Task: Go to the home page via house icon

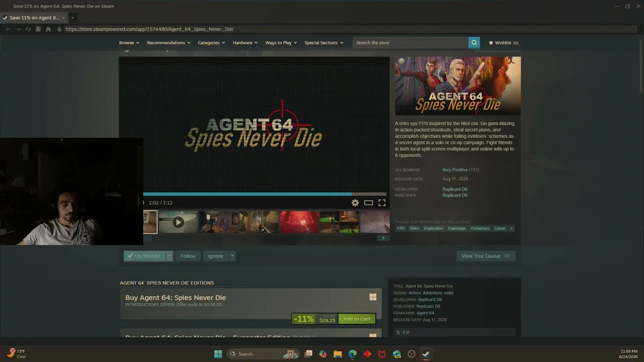Action: click(x=48, y=29)
